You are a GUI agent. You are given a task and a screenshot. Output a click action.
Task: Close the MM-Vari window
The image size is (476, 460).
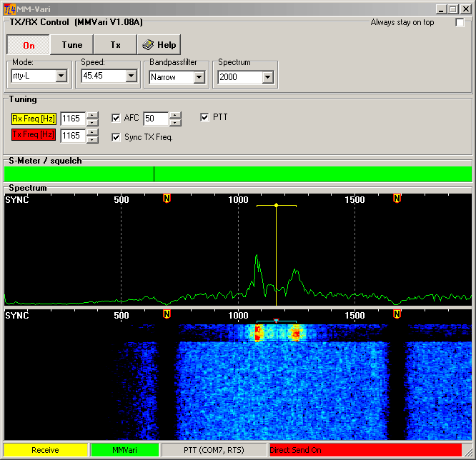(465, 9)
